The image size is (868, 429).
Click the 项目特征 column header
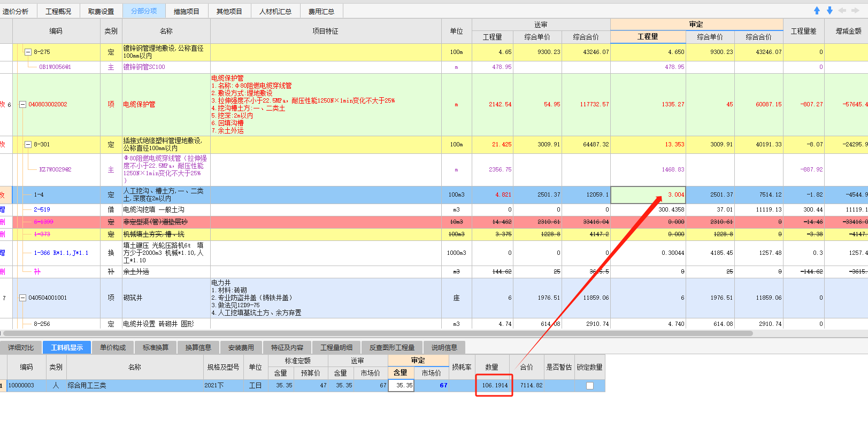coord(326,31)
